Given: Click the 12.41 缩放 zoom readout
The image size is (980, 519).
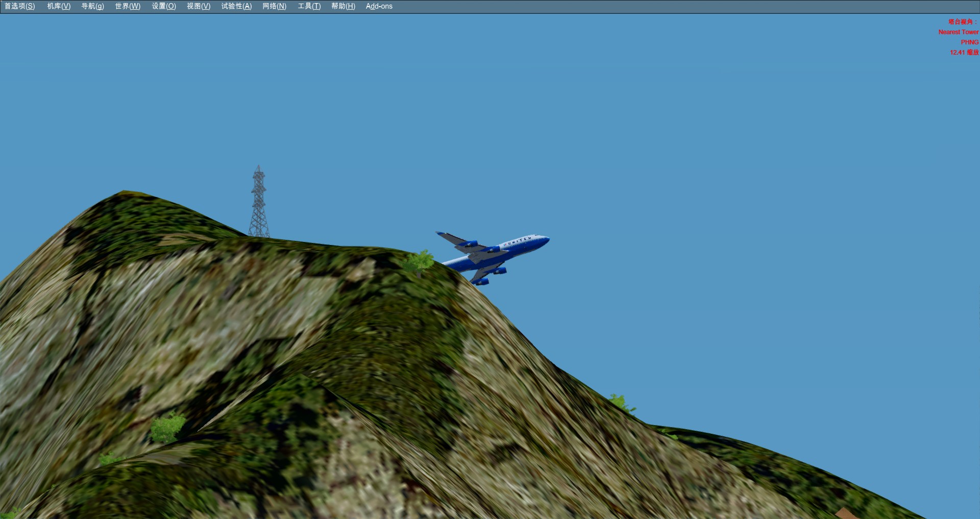Looking at the screenshot, I should pos(964,53).
